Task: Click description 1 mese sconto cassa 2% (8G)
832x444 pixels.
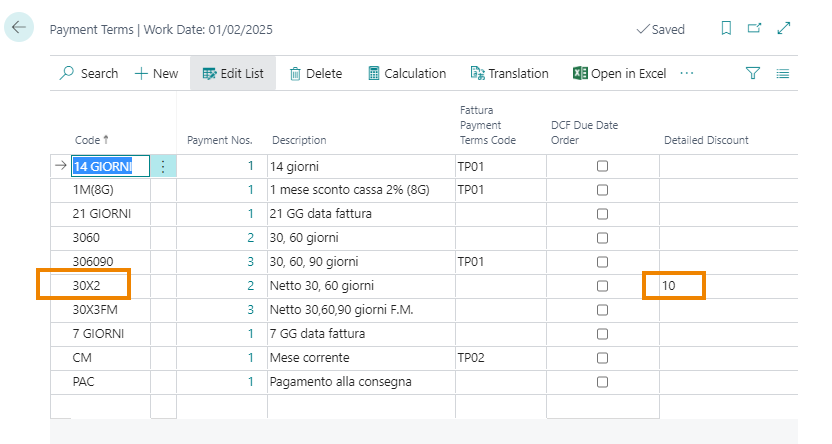Action: 350,190
